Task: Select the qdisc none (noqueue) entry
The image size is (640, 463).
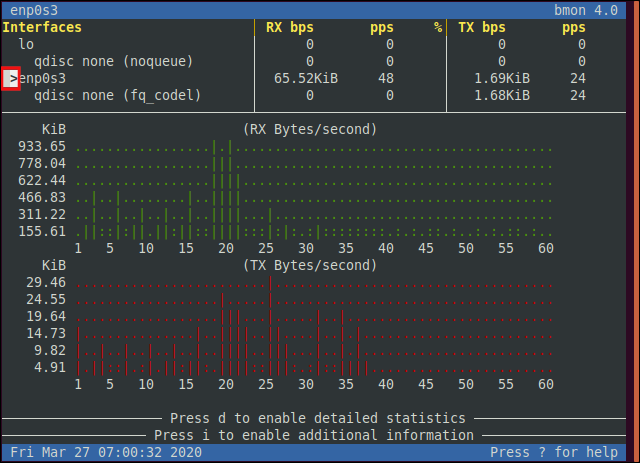Action: click(x=113, y=62)
